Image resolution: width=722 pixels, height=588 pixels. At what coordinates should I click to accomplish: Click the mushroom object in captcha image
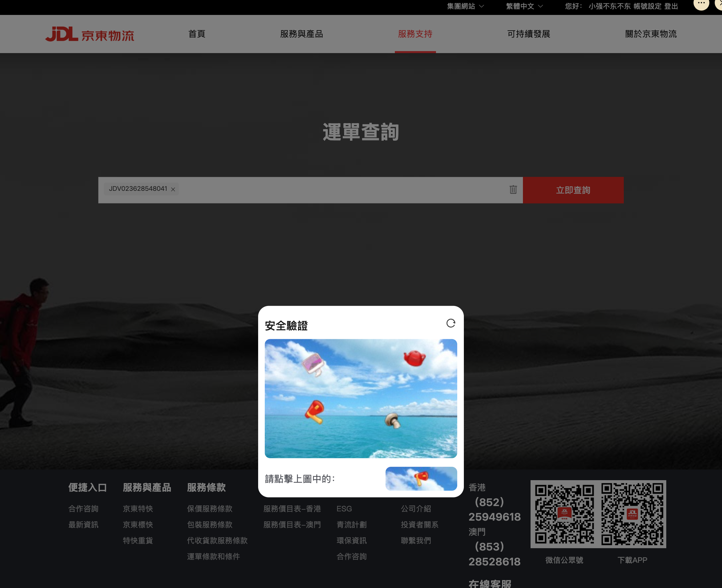(393, 420)
